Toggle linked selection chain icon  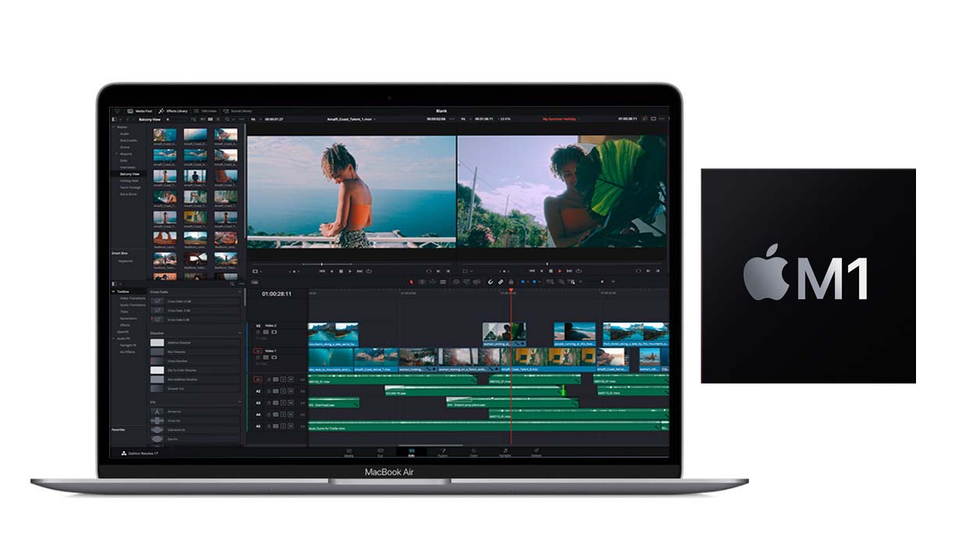click(501, 281)
